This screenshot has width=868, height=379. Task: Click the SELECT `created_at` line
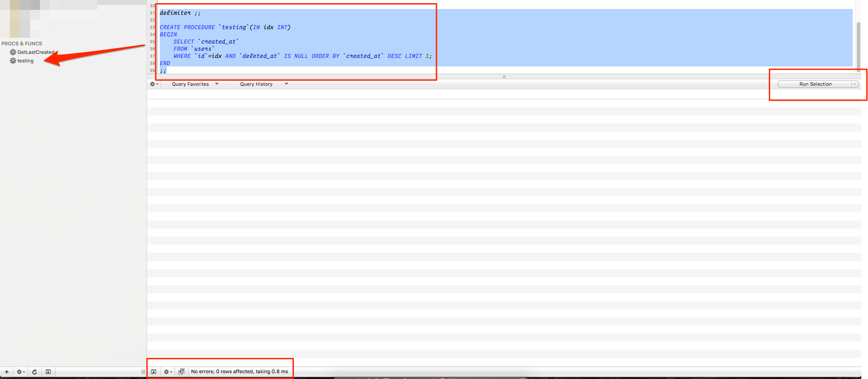click(206, 42)
